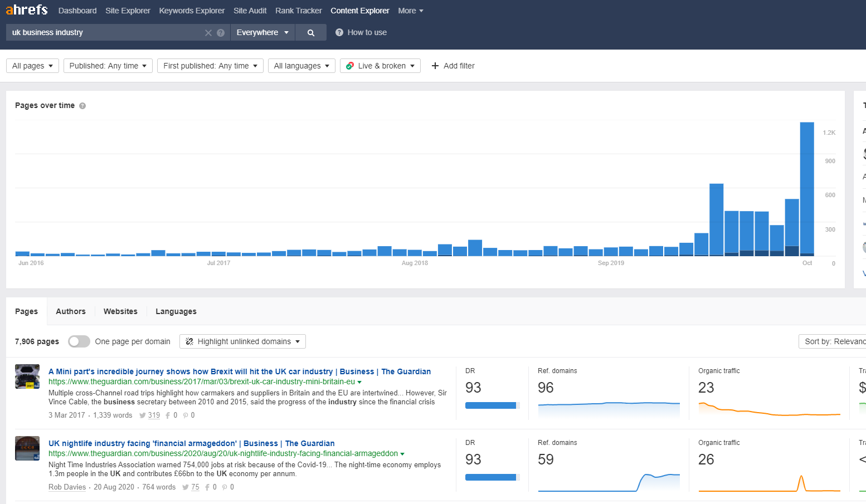
Task: Click DR 93 bar of Brexit article
Action: 493,405
